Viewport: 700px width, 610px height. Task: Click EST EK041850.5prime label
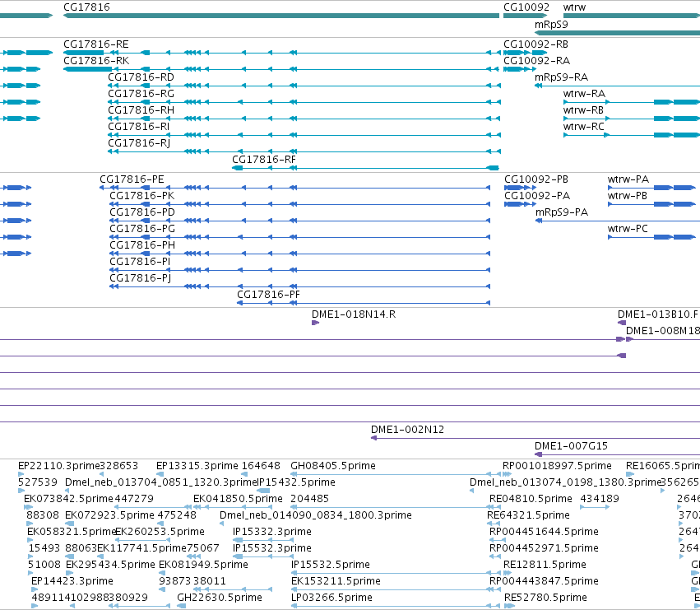click(x=238, y=499)
